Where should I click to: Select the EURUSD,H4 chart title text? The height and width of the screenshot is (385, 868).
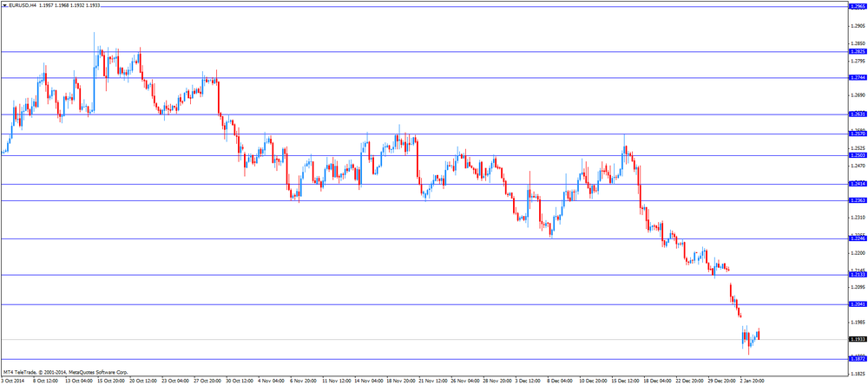coord(23,5)
